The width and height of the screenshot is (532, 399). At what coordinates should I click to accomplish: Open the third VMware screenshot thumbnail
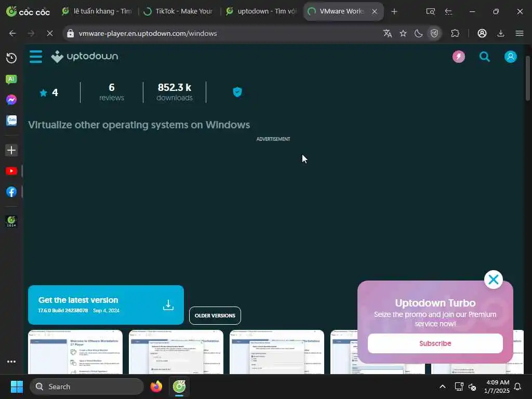pyautogui.click(x=277, y=352)
